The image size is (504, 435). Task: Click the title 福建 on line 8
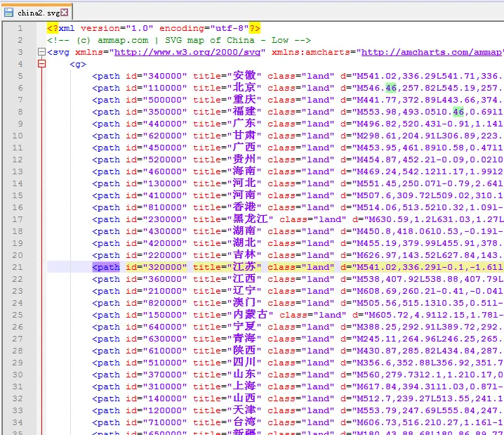pyautogui.click(x=244, y=111)
